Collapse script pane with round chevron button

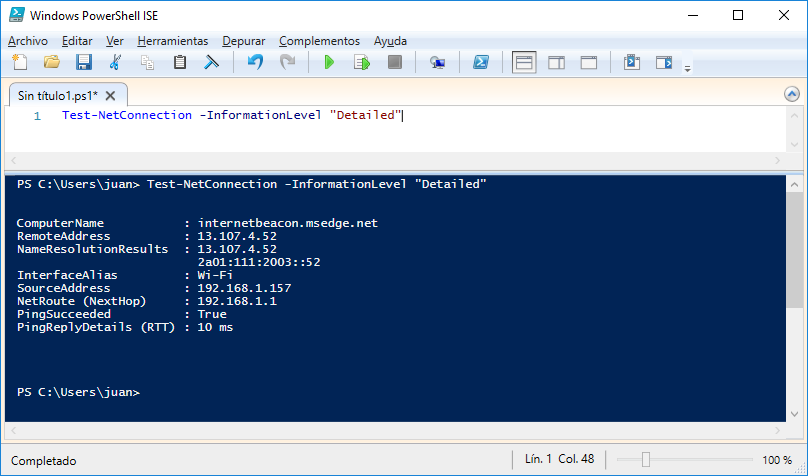pos(792,94)
